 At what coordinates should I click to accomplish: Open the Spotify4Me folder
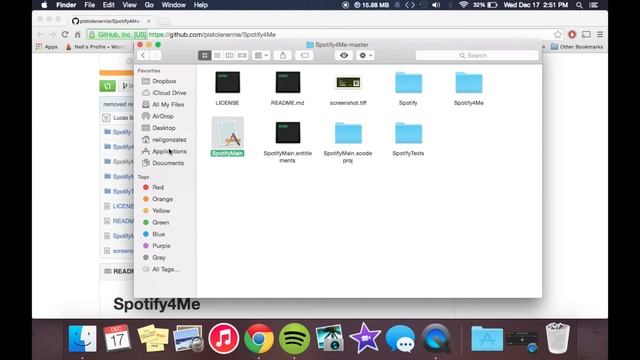pyautogui.click(x=469, y=83)
